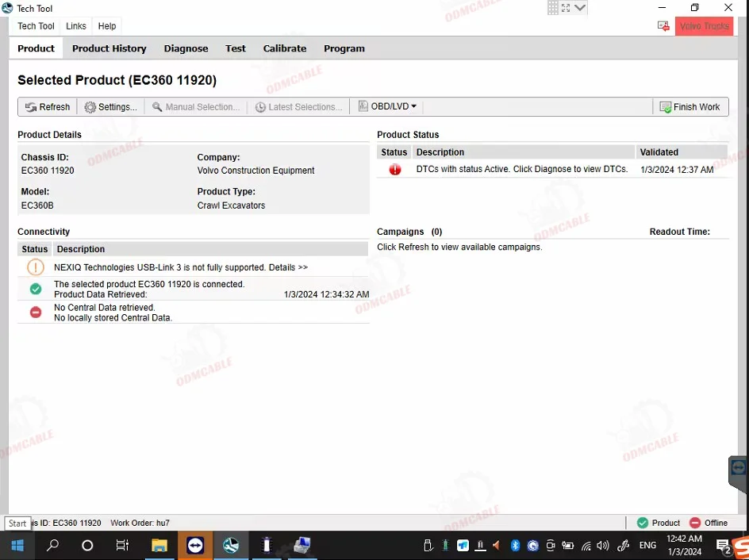
Task: Click the Volvo Trucks red button
Action: click(704, 26)
